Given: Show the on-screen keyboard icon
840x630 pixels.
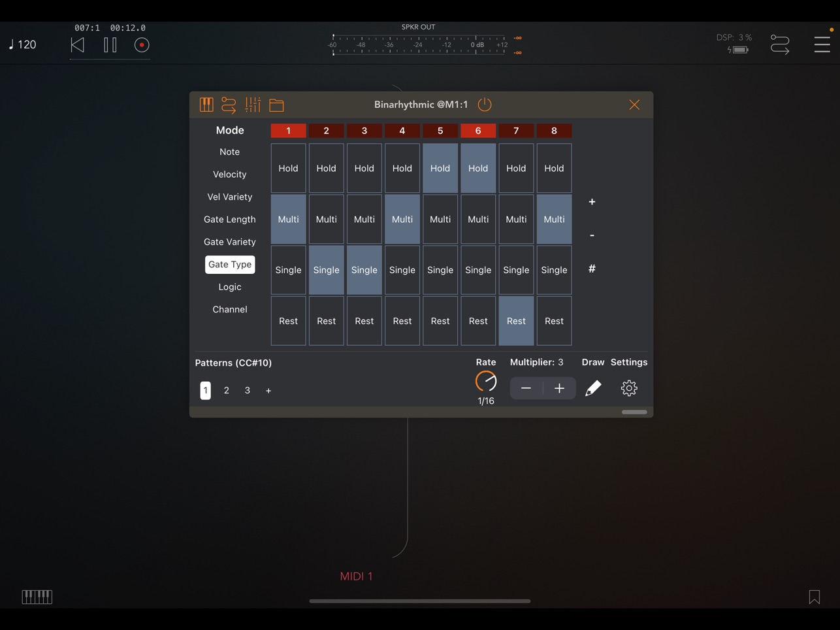Looking at the screenshot, I should coord(37,597).
